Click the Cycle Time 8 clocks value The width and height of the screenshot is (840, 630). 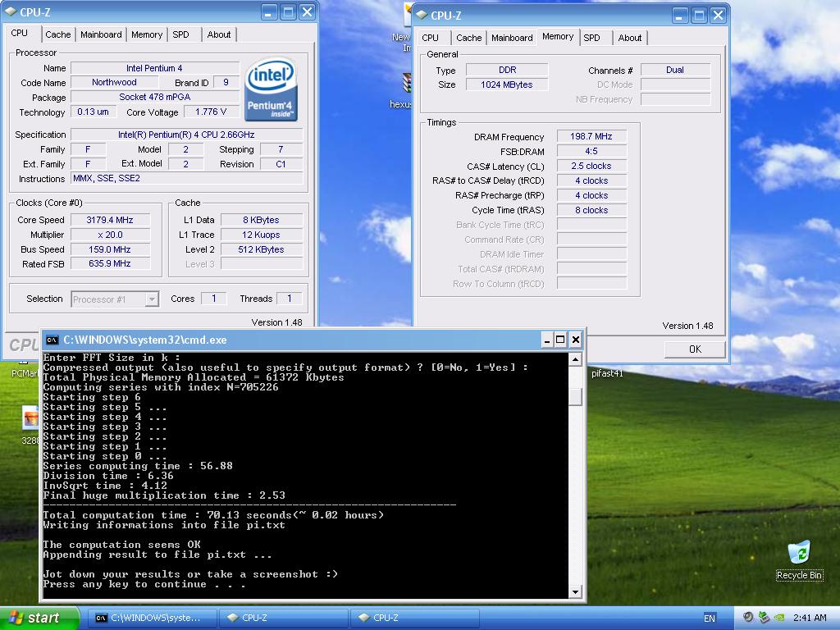coord(591,210)
